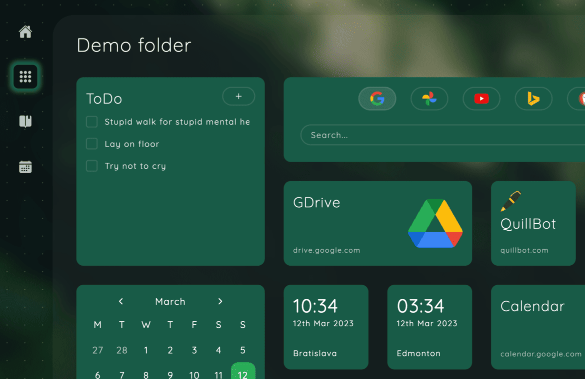Select March 3 in calendar
Image resolution: width=585 pixels, height=379 pixels.
[194, 350]
